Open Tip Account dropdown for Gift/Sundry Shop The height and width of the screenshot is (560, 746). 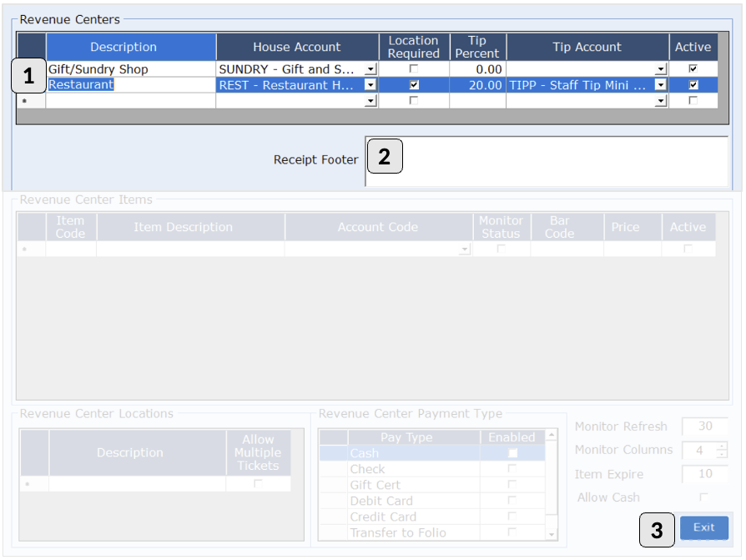[661, 69]
